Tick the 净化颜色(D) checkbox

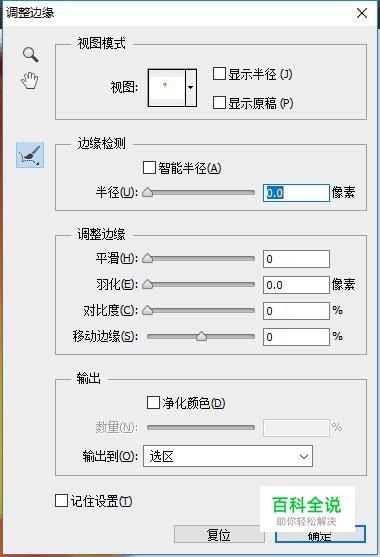153,402
